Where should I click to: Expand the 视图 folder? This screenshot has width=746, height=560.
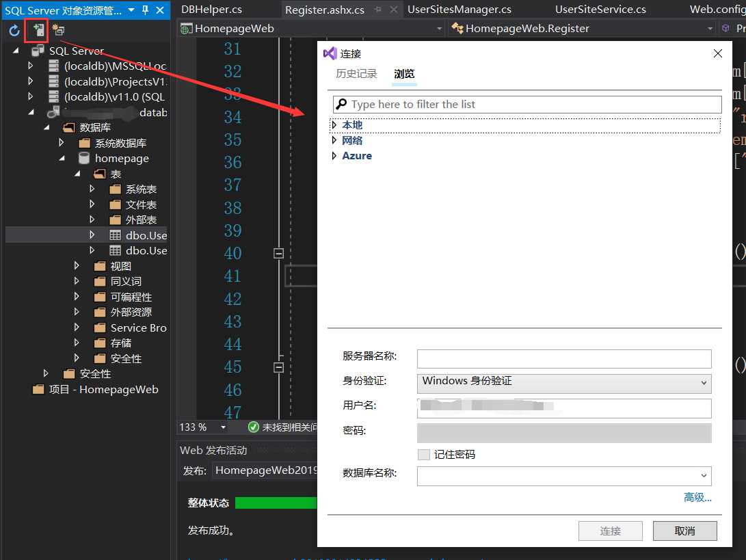77,265
